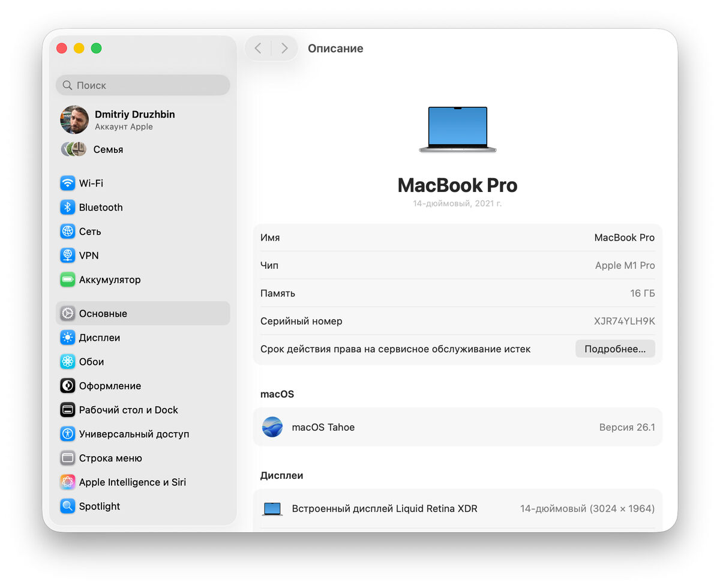Click the Spotlight magnifier icon in sidebar
Viewport: 720px width, 588px height.
(68, 506)
